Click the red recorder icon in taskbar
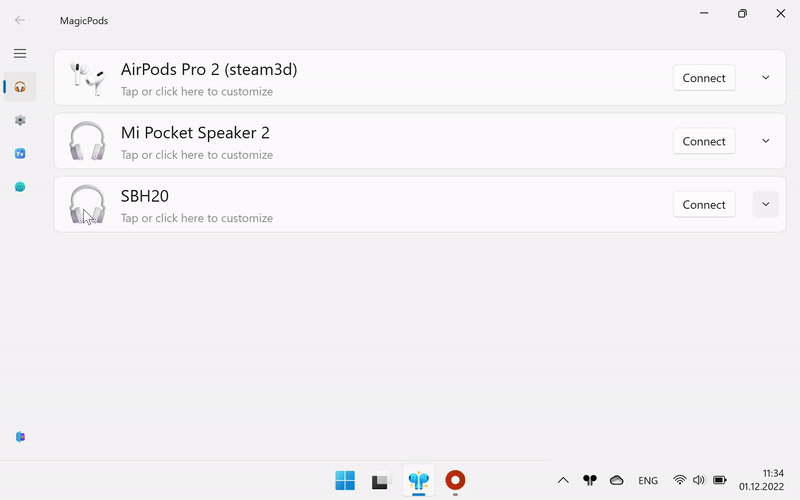Image resolution: width=800 pixels, height=500 pixels. 455,480
